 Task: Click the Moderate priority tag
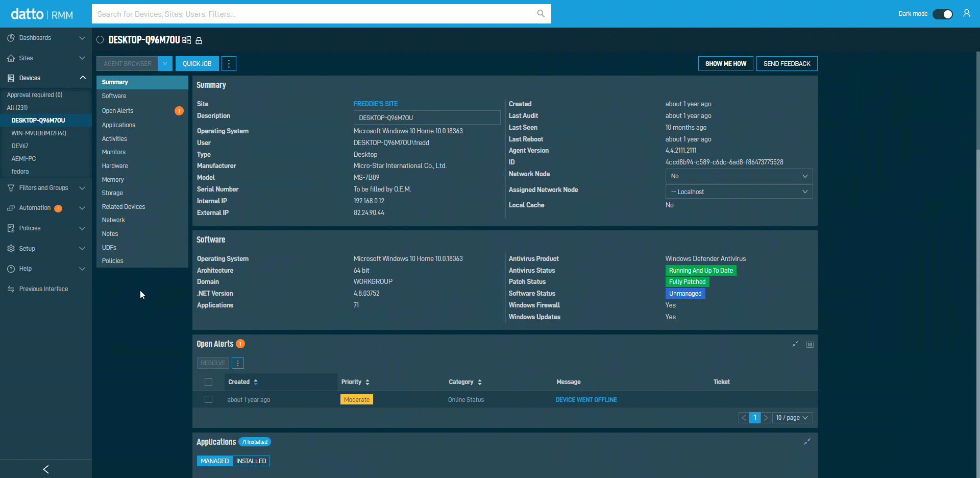(357, 399)
